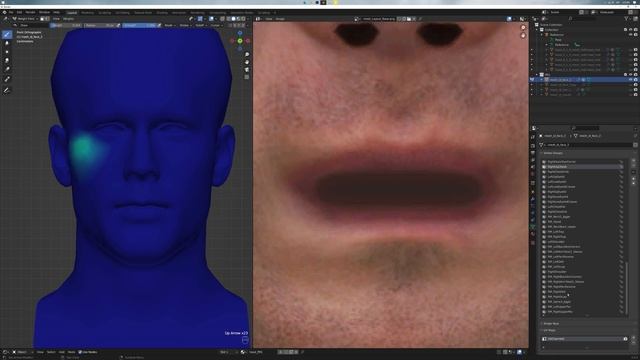Adjust the Strength slider in tool header
The height and width of the screenshot is (360, 640).
[x=140, y=25]
